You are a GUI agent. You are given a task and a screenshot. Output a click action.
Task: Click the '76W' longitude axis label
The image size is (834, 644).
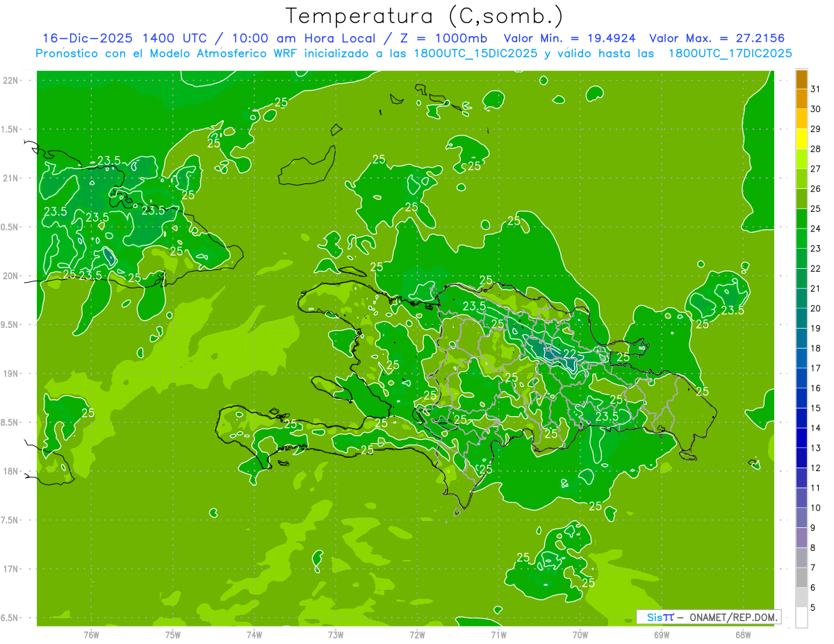coord(91,634)
